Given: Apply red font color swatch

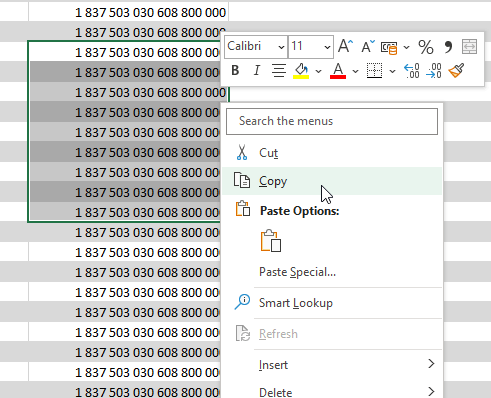Looking at the screenshot, I should 338,71.
